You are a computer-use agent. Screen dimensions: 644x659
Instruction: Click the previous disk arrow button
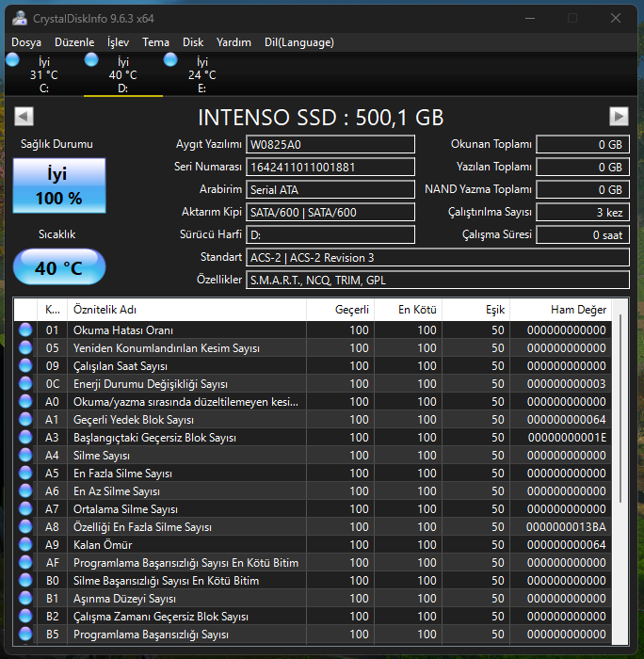(24, 117)
